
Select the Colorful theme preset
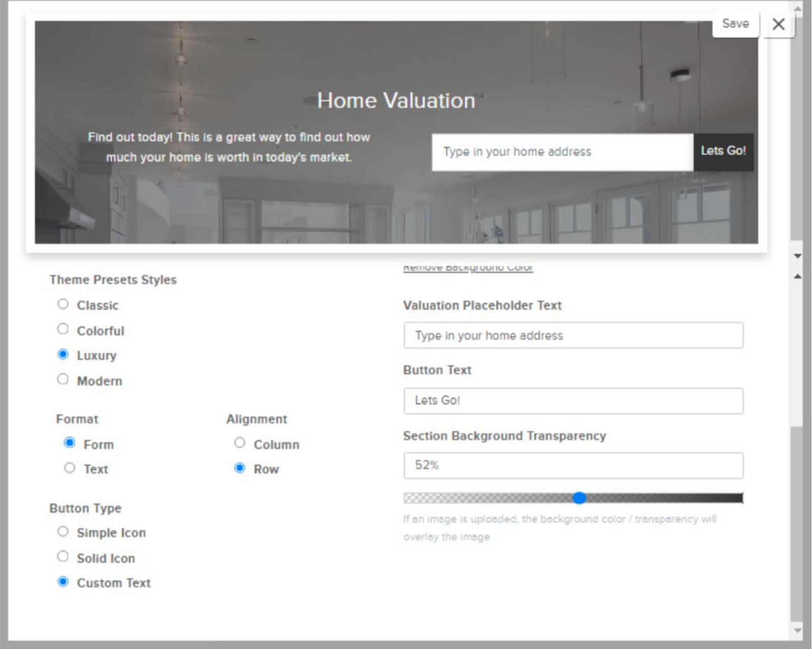coord(63,329)
